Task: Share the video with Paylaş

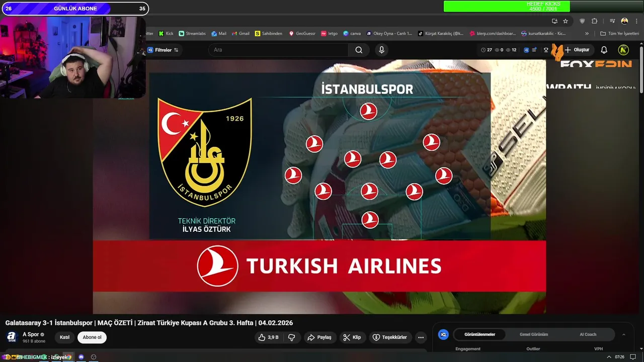Action: coord(319,337)
